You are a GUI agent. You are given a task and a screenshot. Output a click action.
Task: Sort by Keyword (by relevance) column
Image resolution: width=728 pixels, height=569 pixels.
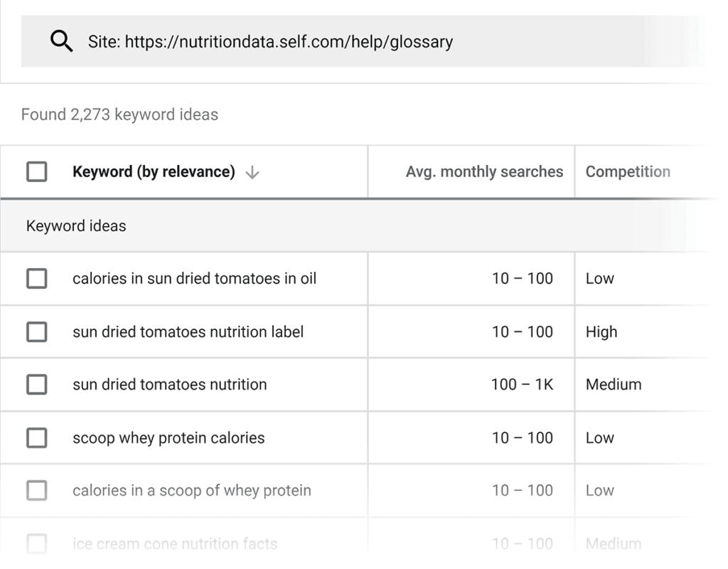[x=154, y=172]
